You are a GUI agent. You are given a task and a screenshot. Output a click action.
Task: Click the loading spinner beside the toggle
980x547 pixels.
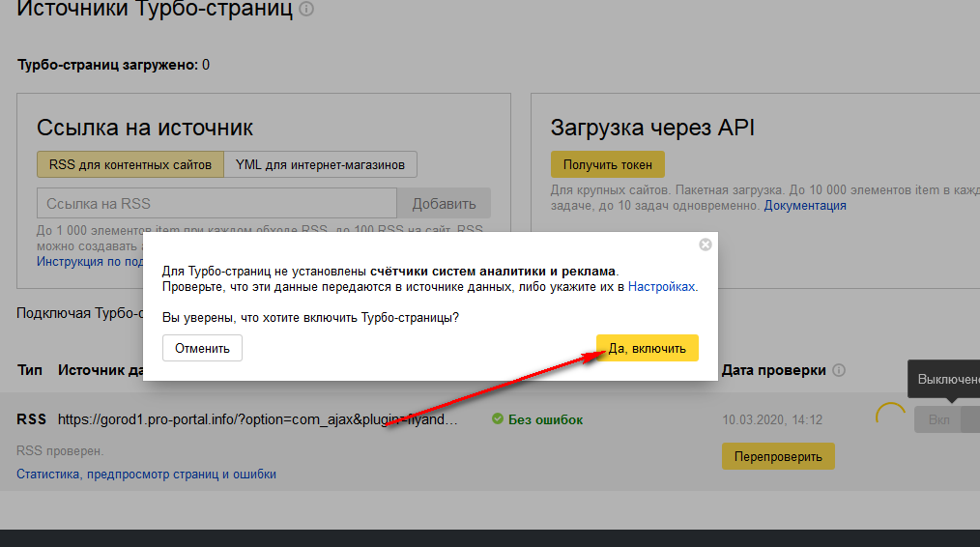click(x=889, y=417)
